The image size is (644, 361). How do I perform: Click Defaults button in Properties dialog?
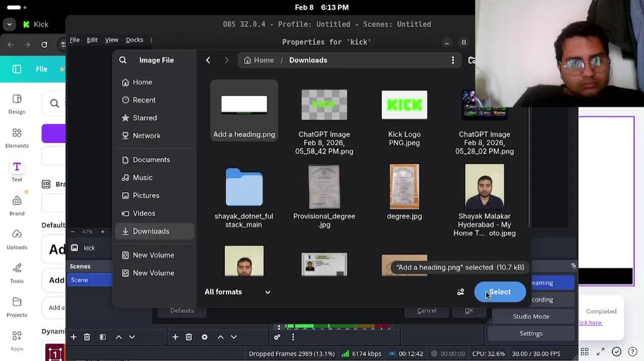coord(182,310)
